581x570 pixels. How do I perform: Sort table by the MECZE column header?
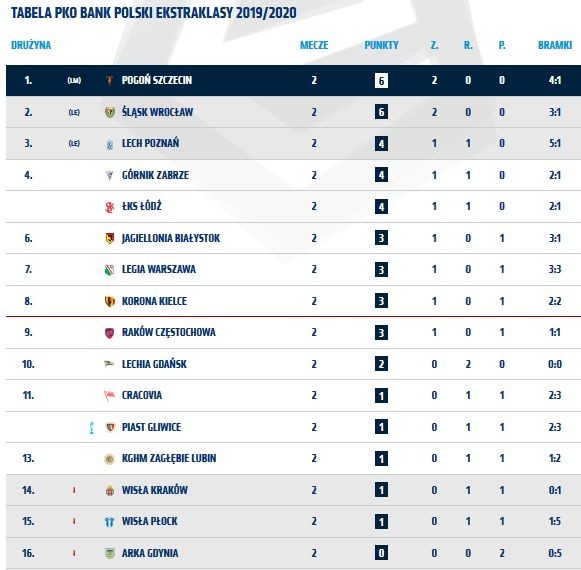314,45
